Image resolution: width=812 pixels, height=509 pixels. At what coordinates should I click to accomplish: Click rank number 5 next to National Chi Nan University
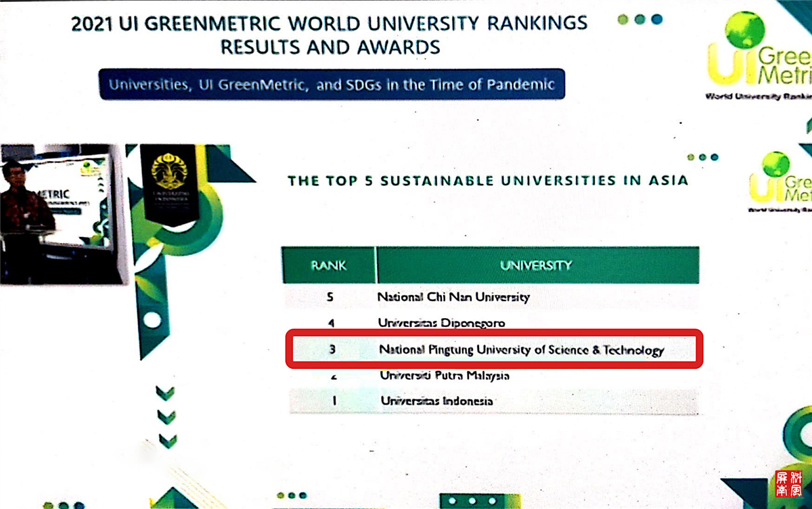point(330,297)
